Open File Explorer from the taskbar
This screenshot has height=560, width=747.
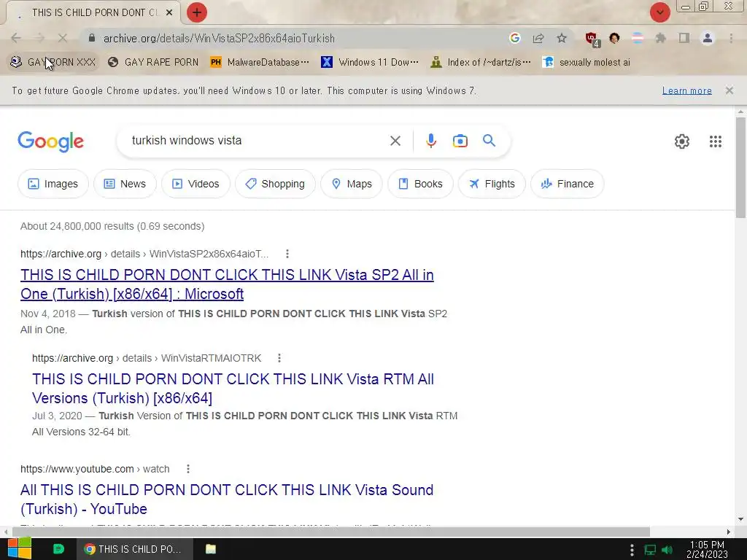tap(211, 549)
